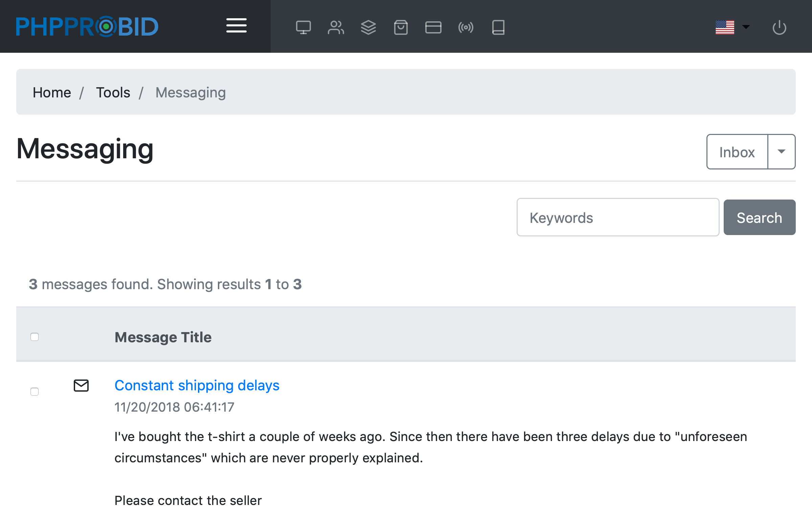Expand the Inbox dropdown arrow
Screen dimensions: 812x508
[781, 152]
